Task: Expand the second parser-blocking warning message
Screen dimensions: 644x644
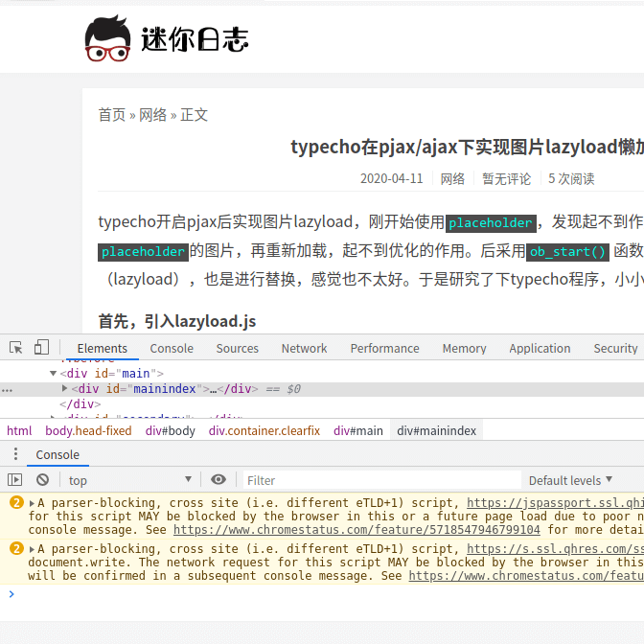Action: coord(32,549)
